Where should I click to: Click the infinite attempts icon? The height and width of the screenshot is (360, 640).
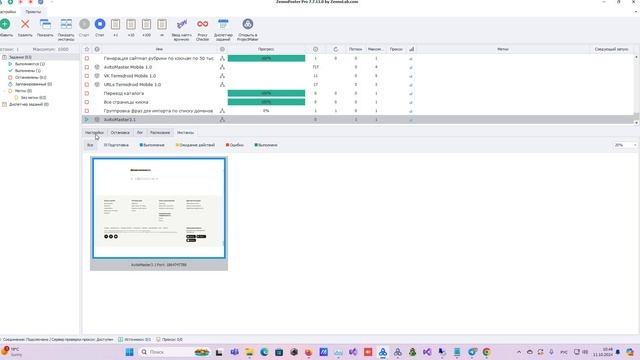click(x=162, y=24)
